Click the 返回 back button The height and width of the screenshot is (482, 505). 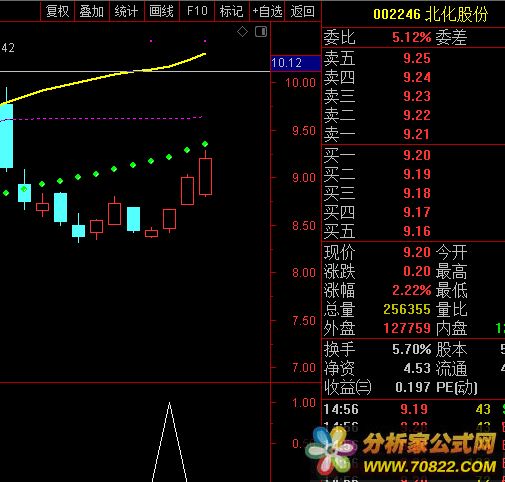point(302,11)
